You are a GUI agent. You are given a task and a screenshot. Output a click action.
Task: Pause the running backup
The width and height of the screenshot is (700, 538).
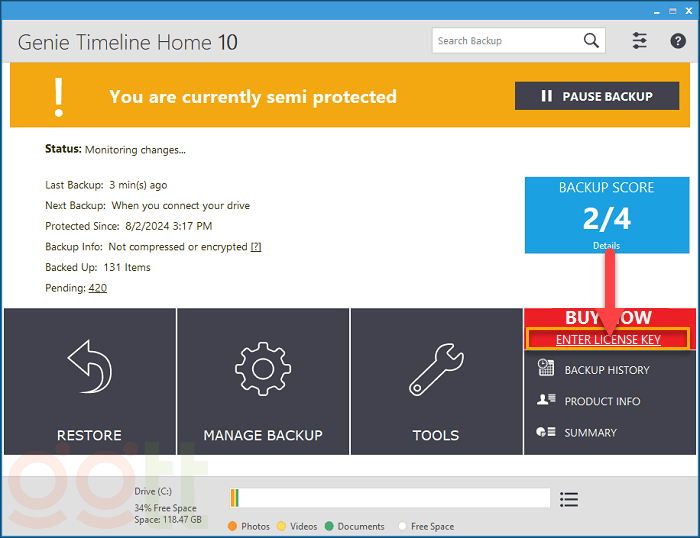click(x=597, y=96)
